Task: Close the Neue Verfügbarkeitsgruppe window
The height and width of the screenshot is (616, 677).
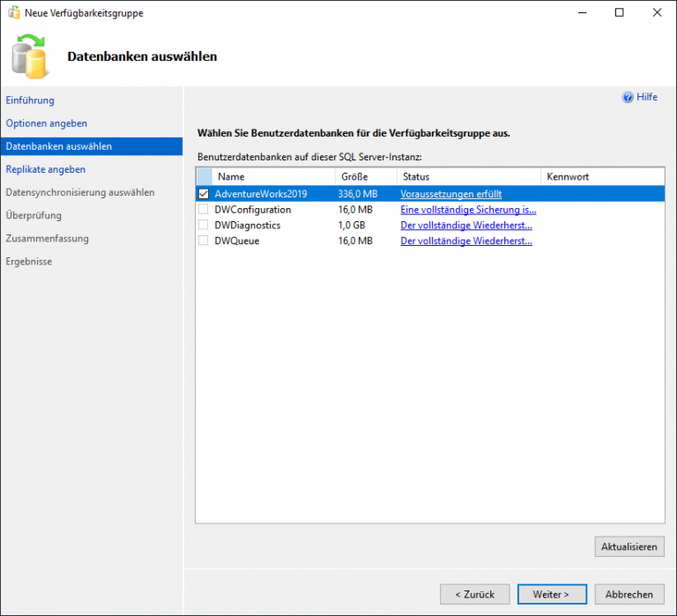Action: tap(657, 12)
